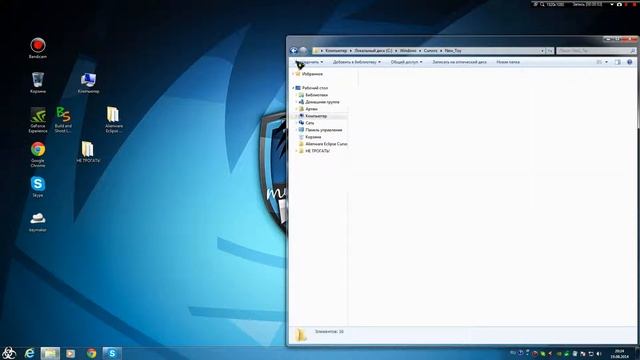640x360 pixels.
Task: Select Cursors in the address breadcrumb
Action: point(430,51)
